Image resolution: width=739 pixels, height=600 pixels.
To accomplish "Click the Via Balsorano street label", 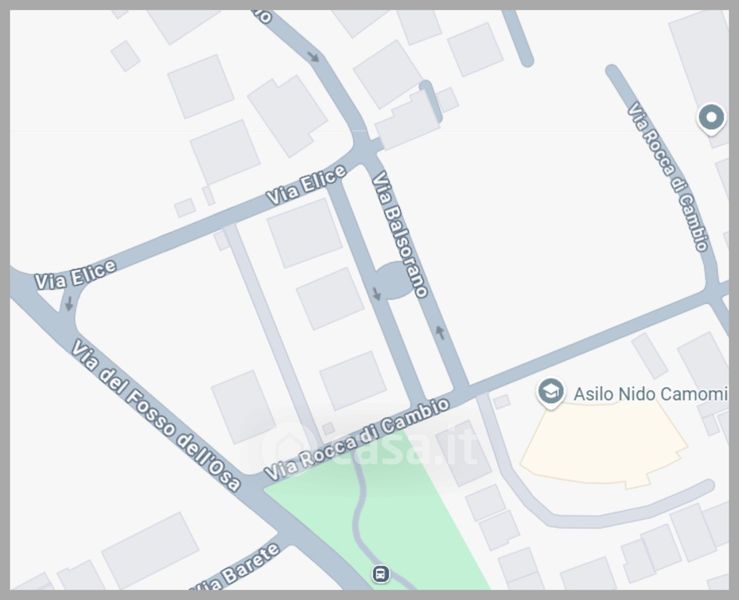I will click(x=400, y=235).
